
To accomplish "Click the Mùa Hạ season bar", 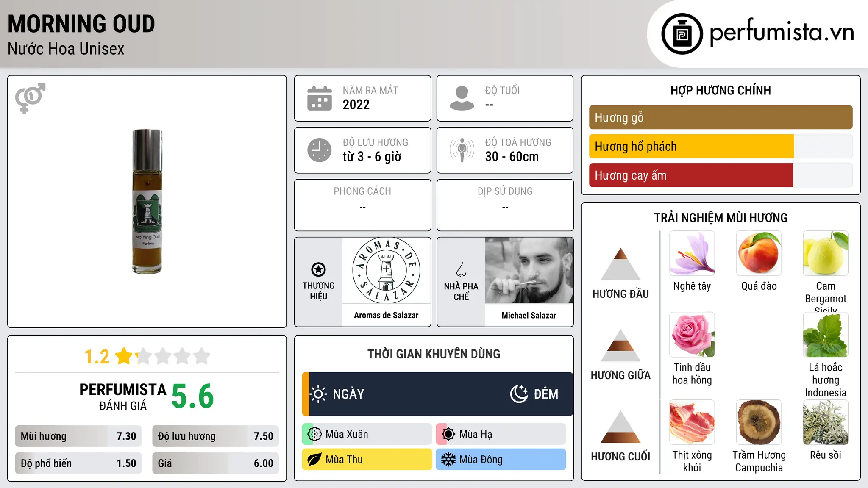I will pyautogui.click(x=501, y=434).
